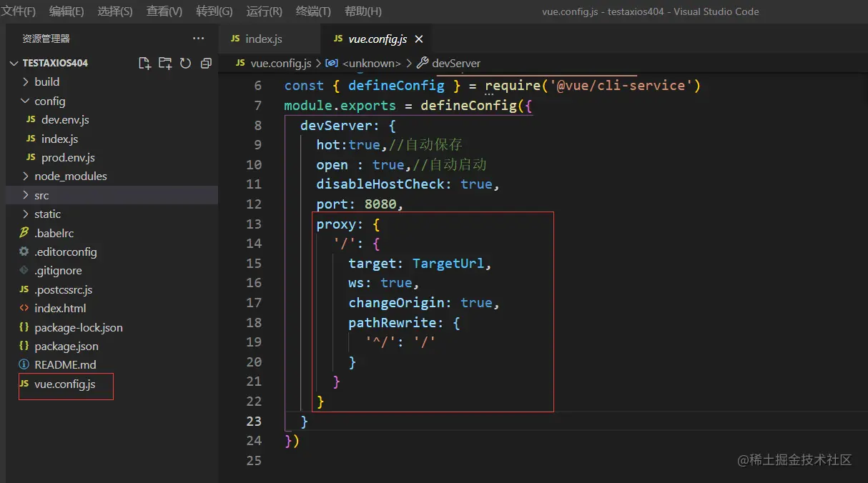Select vue.config.js in the explorer tree
The width and height of the screenshot is (868, 483).
pyautogui.click(x=64, y=384)
